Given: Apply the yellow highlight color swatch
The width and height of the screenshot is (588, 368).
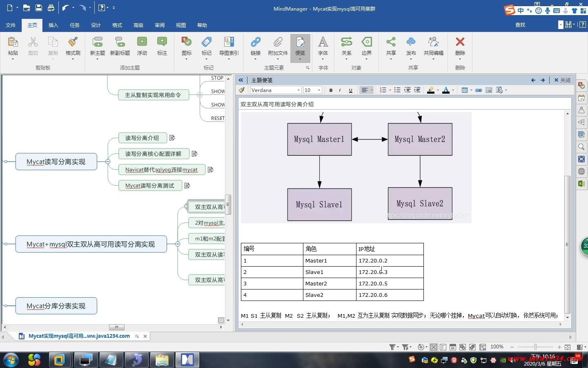Looking at the screenshot, I should (x=430, y=90).
